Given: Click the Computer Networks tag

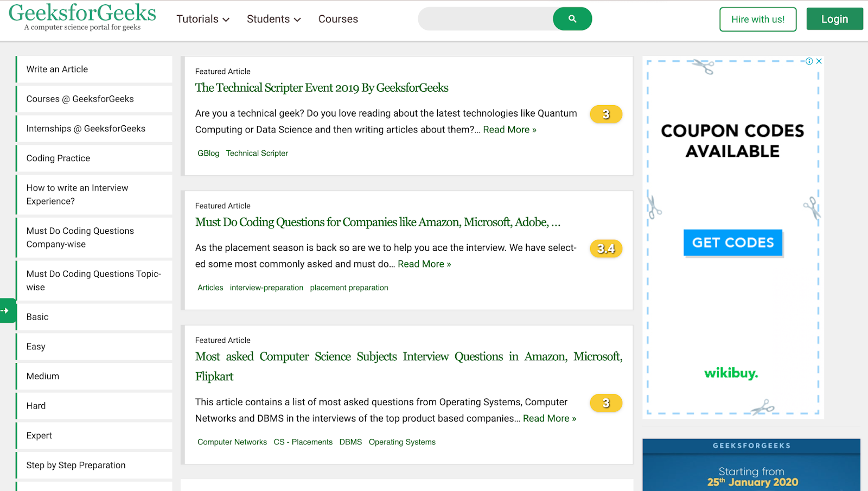Looking at the screenshot, I should [x=232, y=442].
